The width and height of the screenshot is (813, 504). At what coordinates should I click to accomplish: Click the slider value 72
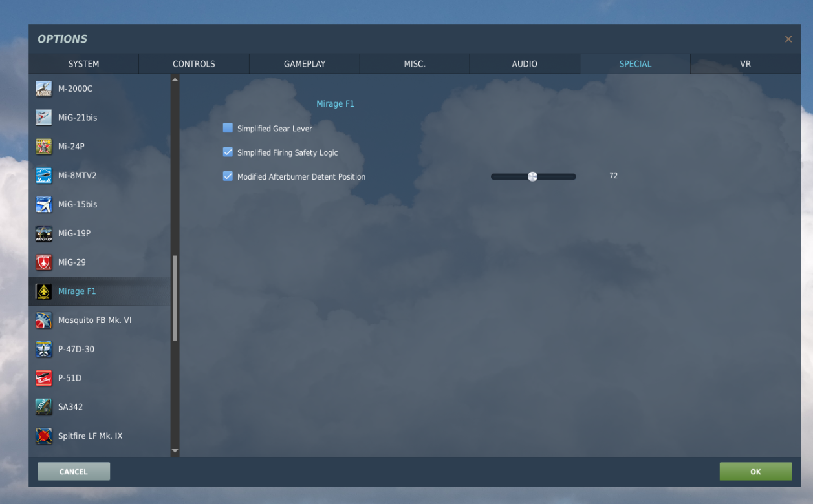[x=613, y=176]
